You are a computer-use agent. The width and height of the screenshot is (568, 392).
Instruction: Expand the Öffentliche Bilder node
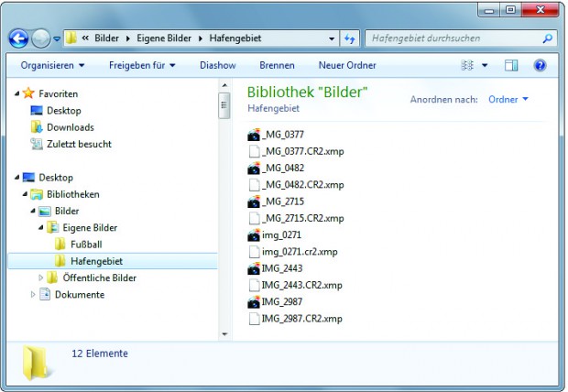(40, 278)
